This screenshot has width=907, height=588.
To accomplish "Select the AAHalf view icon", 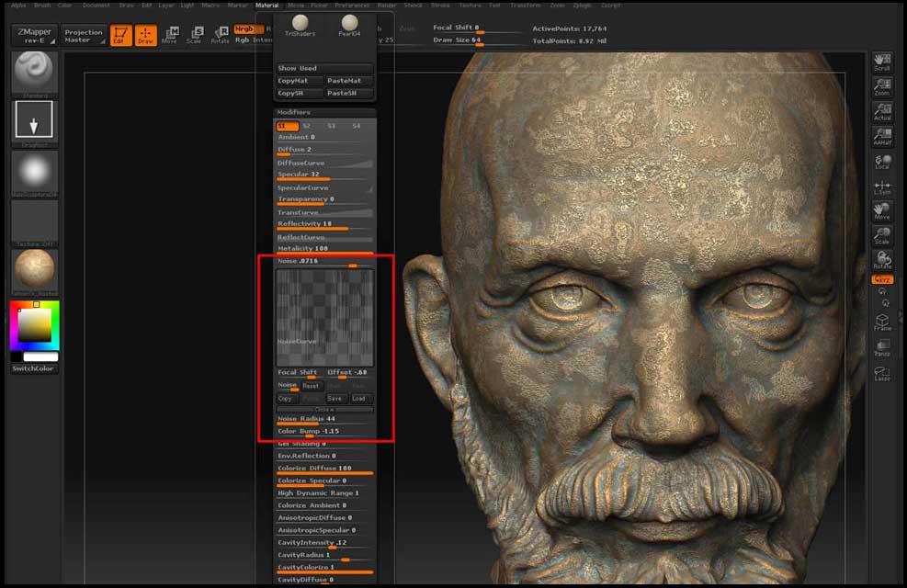I will [881, 137].
